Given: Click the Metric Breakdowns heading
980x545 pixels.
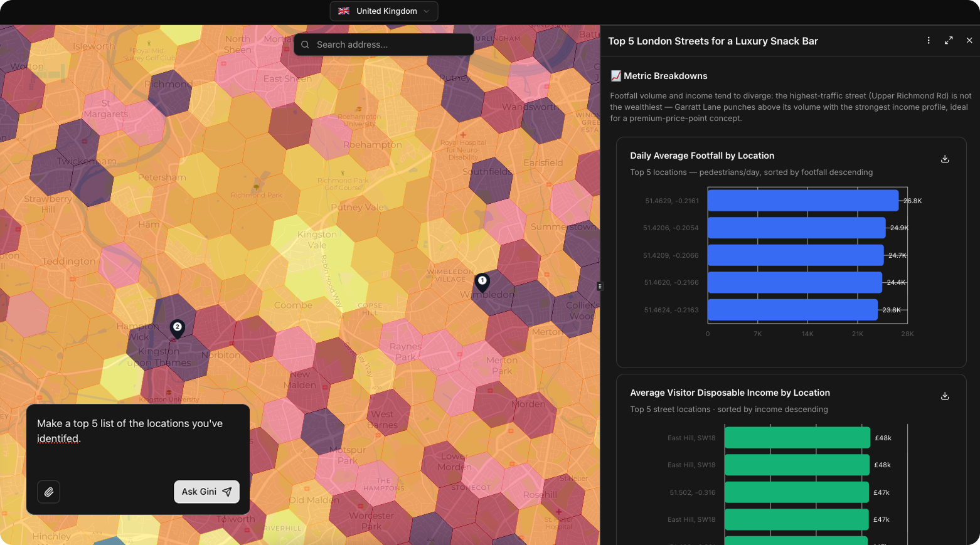Looking at the screenshot, I should (666, 76).
